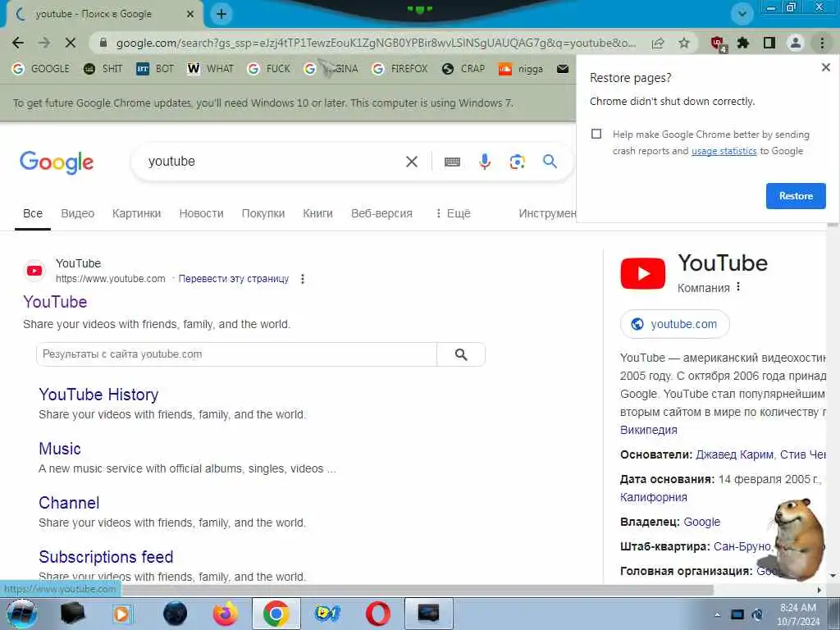Open options for YouTube result three dots
Viewport: 840px width, 630px height.
click(x=303, y=279)
